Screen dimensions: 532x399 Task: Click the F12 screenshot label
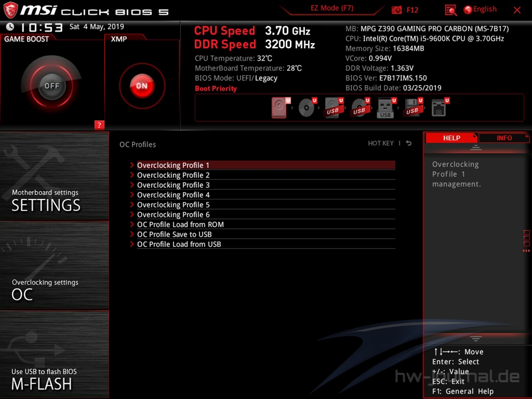click(412, 10)
